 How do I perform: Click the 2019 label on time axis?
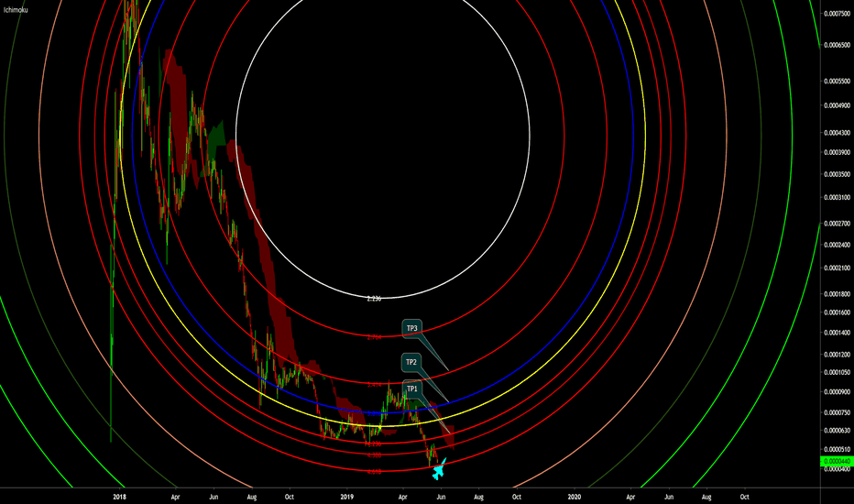[x=347, y=497]
